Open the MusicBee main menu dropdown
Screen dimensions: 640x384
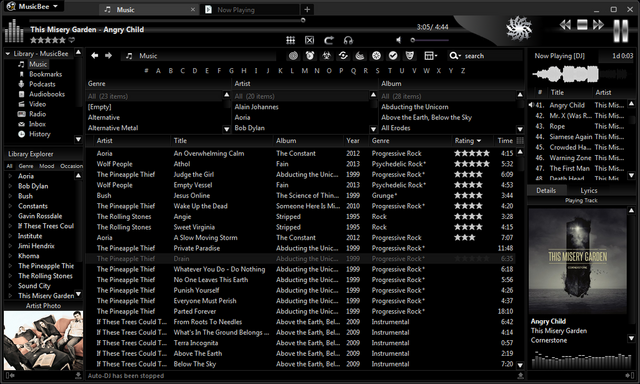[x=33, y=7]
